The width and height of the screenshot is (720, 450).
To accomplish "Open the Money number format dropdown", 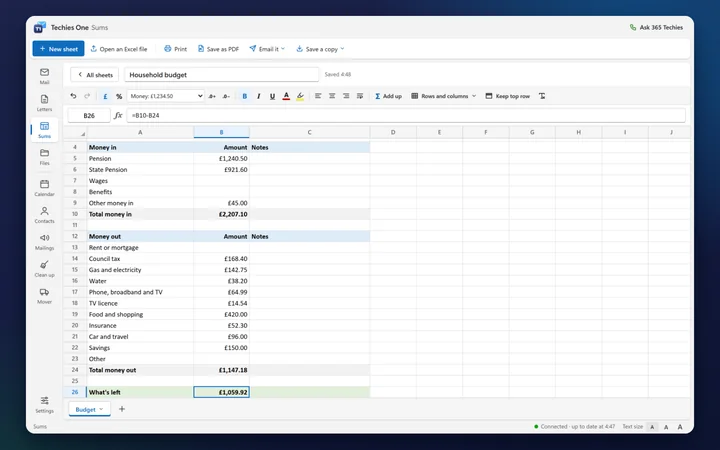I will pos(166,96).
